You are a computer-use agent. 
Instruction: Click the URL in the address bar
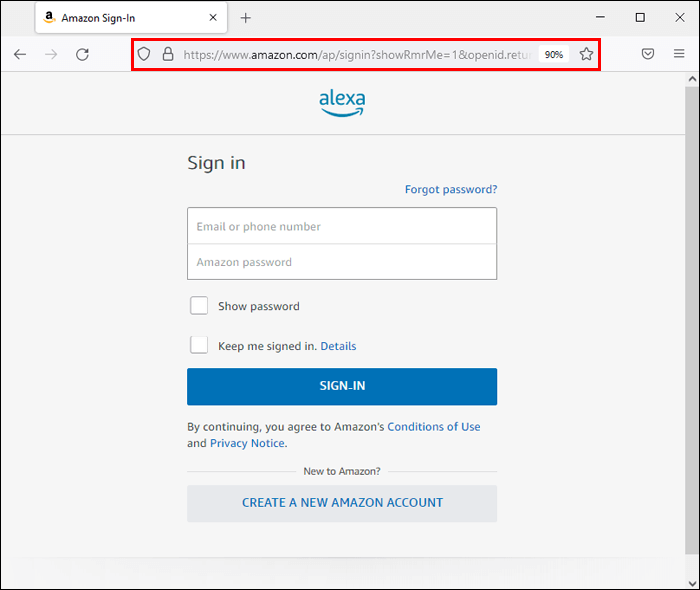pos(357,54)
